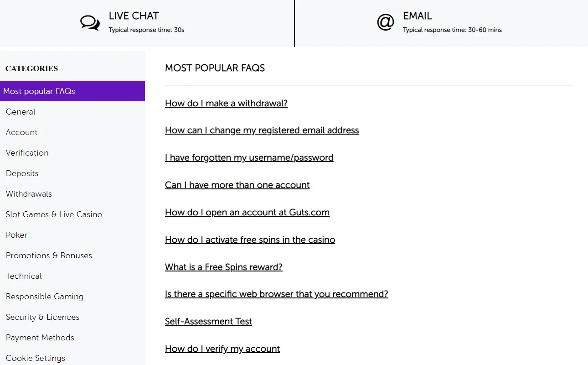Go to the Account category
Screen dimensions: 588x365
pos(22,132)
